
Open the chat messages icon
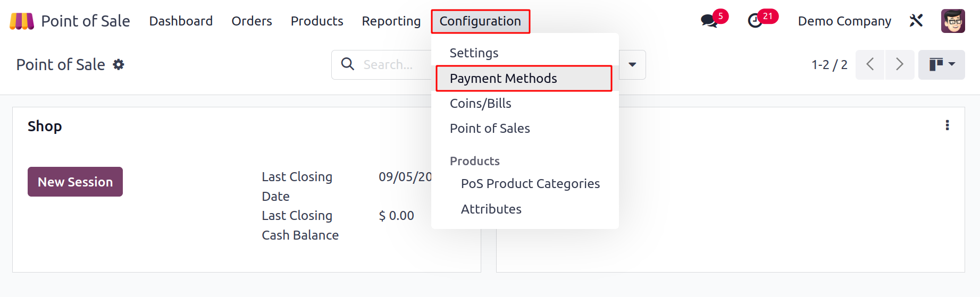point(709,21)
